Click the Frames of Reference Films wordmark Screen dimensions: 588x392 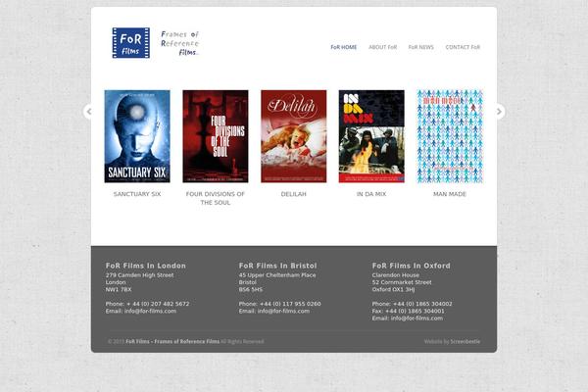180,43
